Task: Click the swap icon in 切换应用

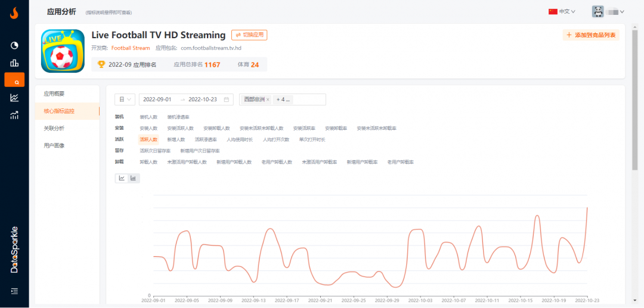Action: 238,35
